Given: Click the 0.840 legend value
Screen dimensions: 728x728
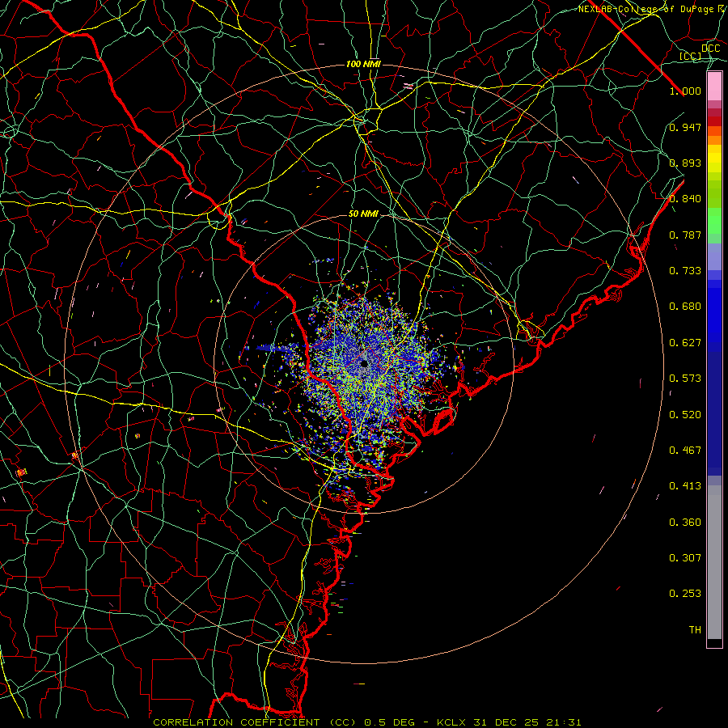Looking at the screenshot, I should click(685, 199).
